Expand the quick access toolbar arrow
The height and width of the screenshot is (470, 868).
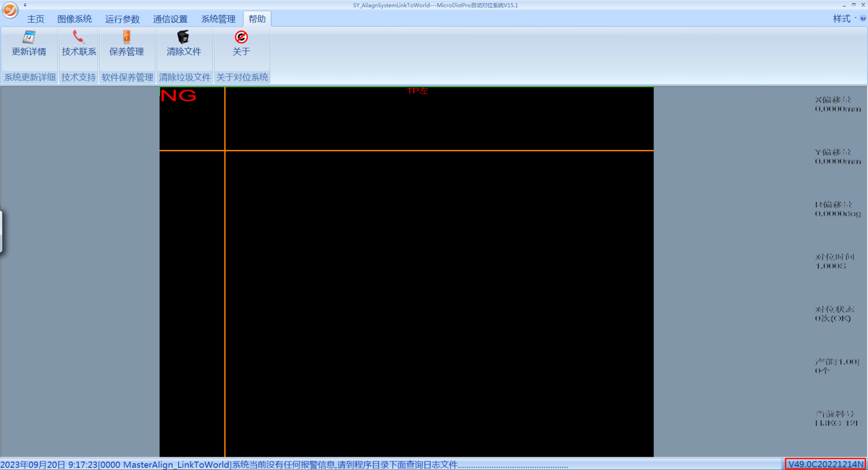click(x=25, y=5)
